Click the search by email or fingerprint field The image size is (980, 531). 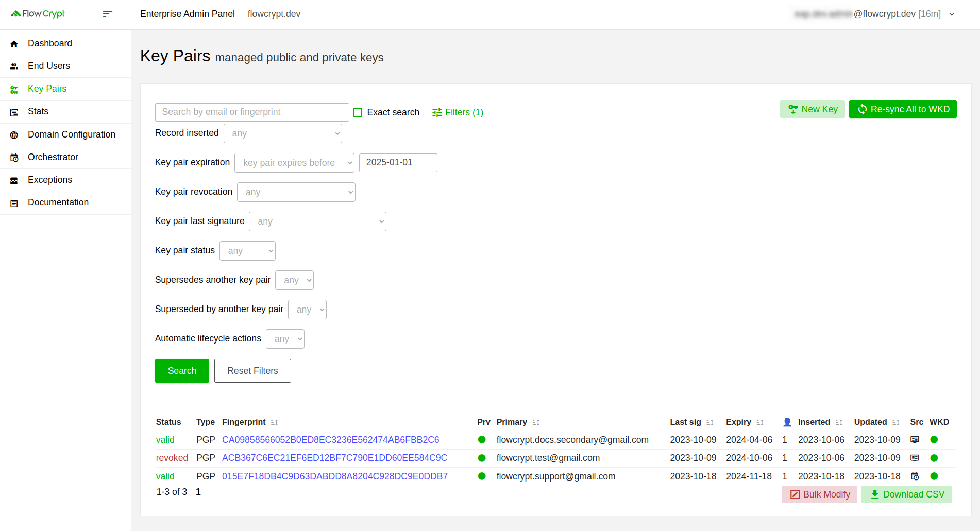[252, 112]
